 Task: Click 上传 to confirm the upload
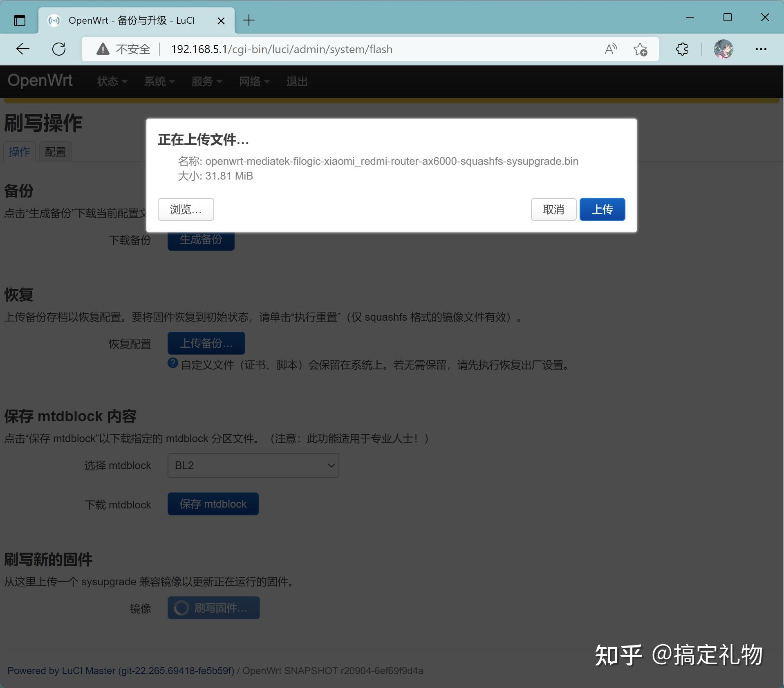pyautogui.click(x=602, y=209)
